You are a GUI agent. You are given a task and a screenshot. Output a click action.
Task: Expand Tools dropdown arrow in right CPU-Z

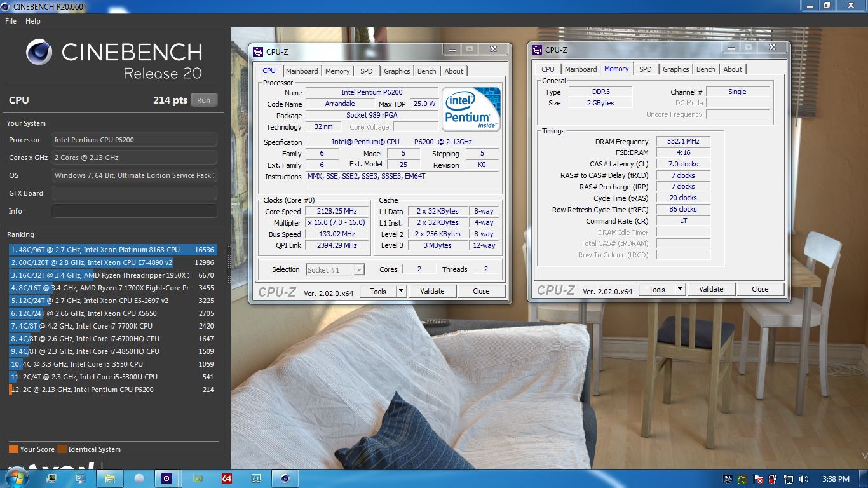coord(680,289)
